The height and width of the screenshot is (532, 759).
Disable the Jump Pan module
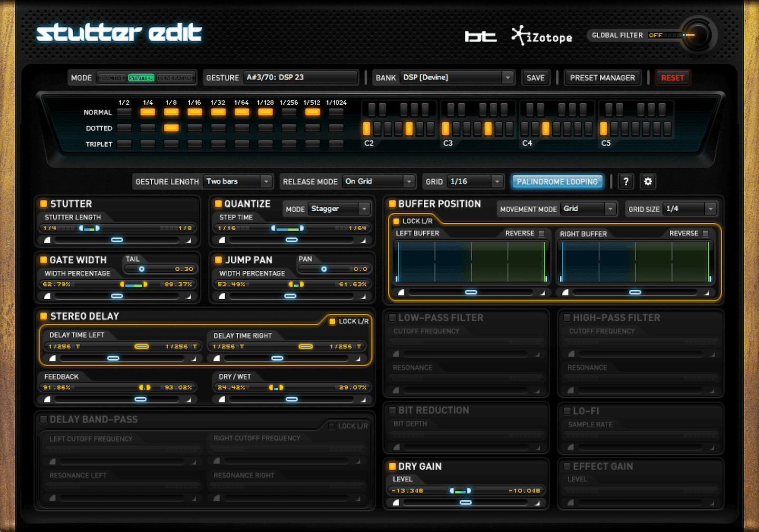(x=218, y=260)
